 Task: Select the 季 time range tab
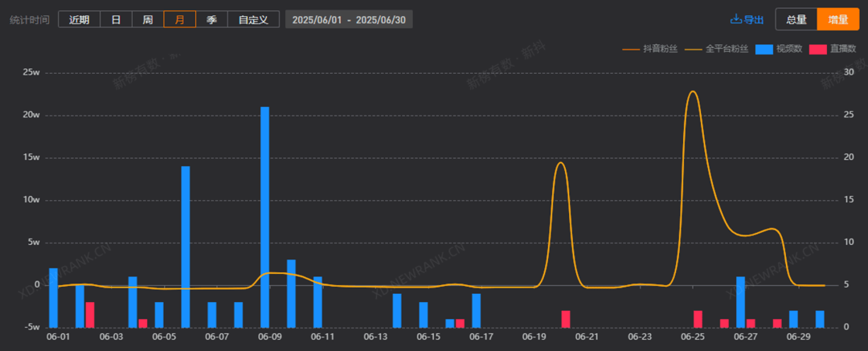211,19
